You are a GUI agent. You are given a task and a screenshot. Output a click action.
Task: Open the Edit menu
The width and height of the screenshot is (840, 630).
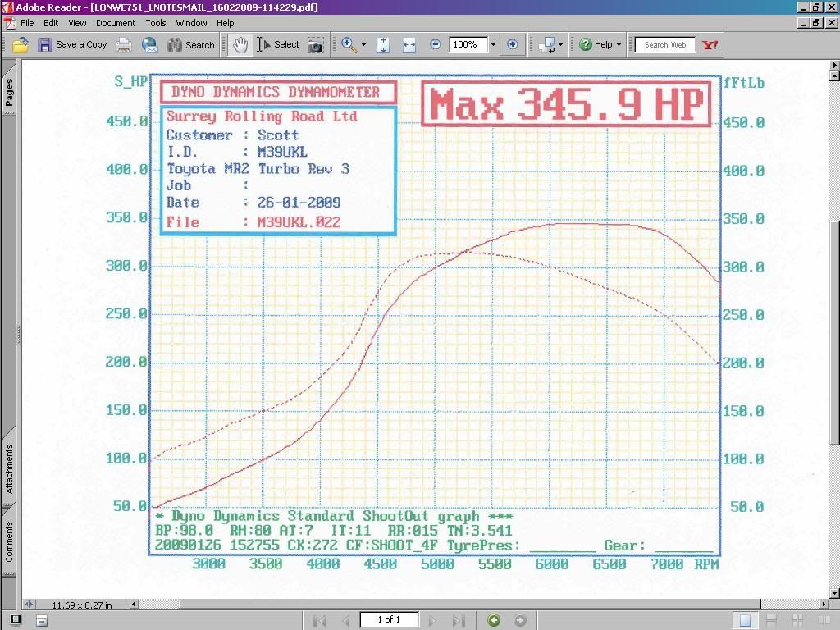(51, 23)
